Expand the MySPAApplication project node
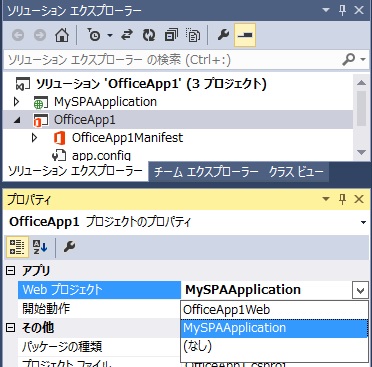Screen dimensions: 372x367 click(16, 102)
